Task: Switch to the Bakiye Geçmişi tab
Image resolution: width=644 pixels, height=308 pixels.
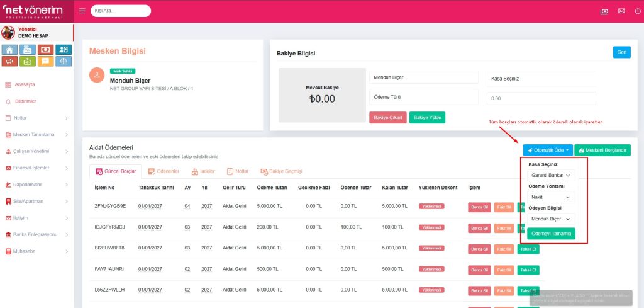Action: (x=281, y=171)
